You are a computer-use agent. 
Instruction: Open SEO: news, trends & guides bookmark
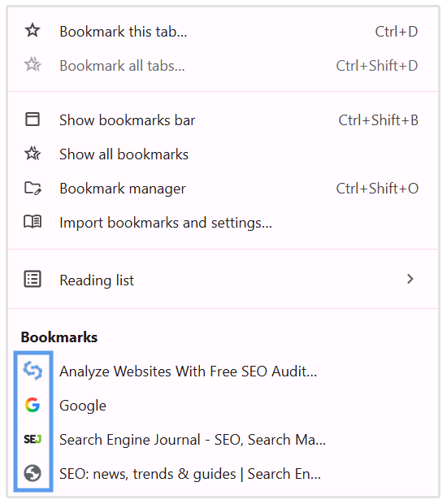(x=223, y=473)
